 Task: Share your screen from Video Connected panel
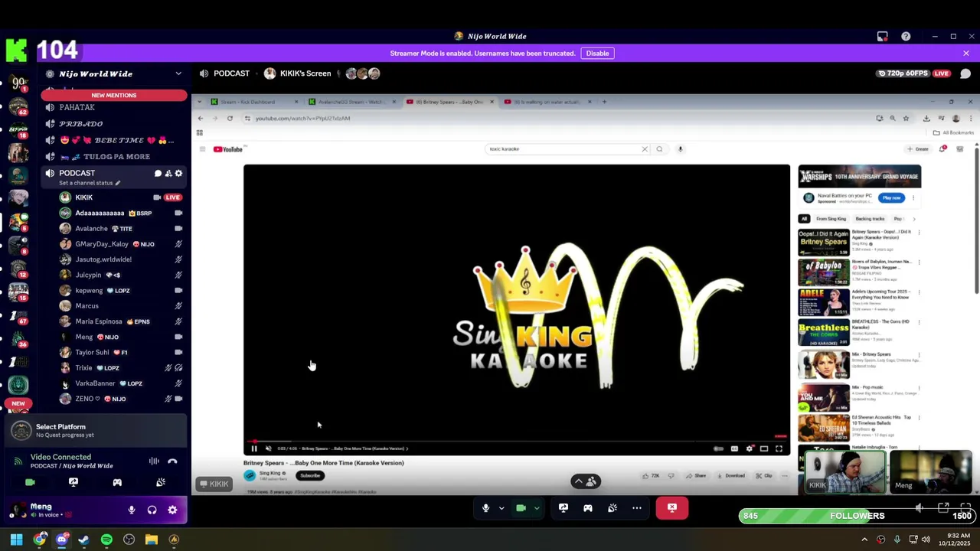click(73, 482)
